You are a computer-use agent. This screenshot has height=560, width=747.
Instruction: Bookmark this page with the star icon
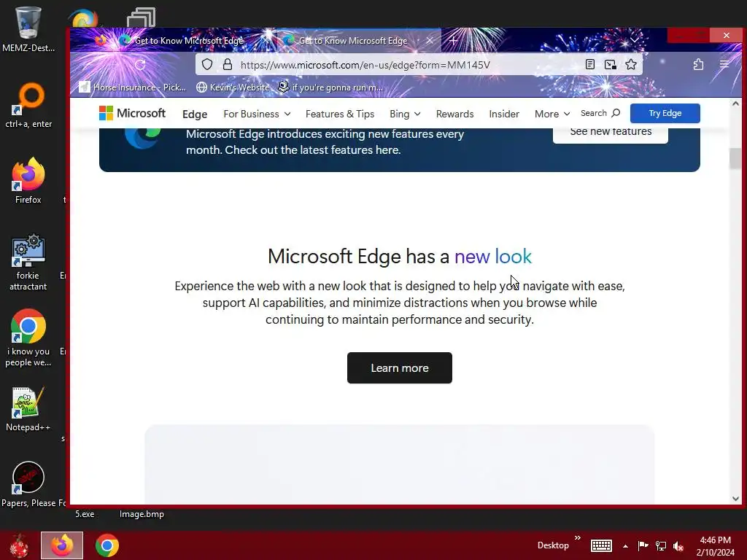631,64
